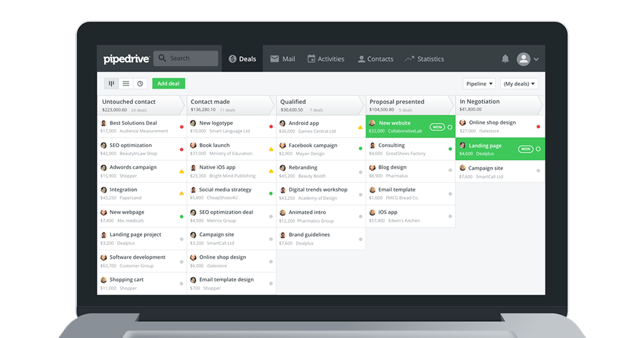This screenshot has width=644, height=338.
Task: Click red activity dot on Online shop design in Negotiation
Action: click(x=538, y=127)
